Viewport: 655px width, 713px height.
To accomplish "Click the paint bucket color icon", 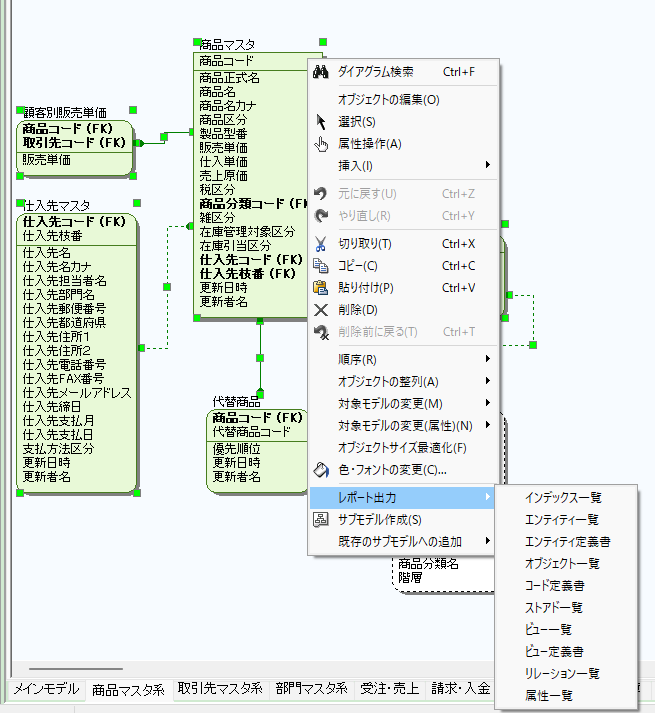I will click(x=321, y=470).
